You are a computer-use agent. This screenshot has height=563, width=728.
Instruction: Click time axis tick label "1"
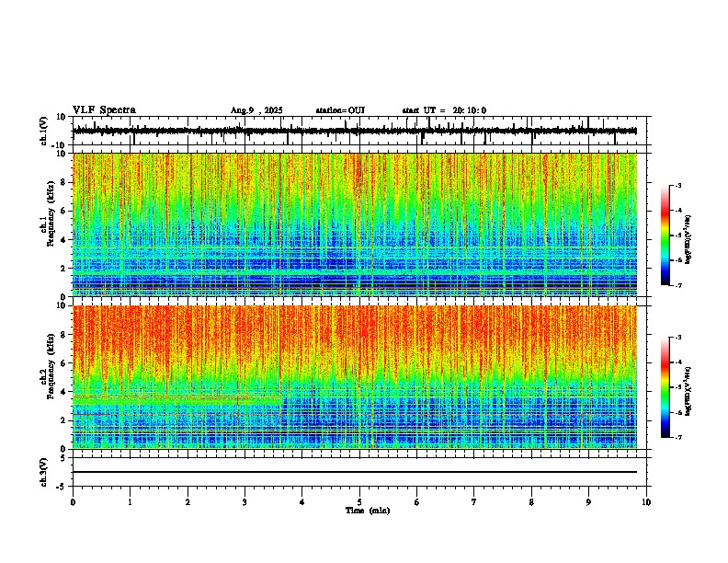pos(130,502)
